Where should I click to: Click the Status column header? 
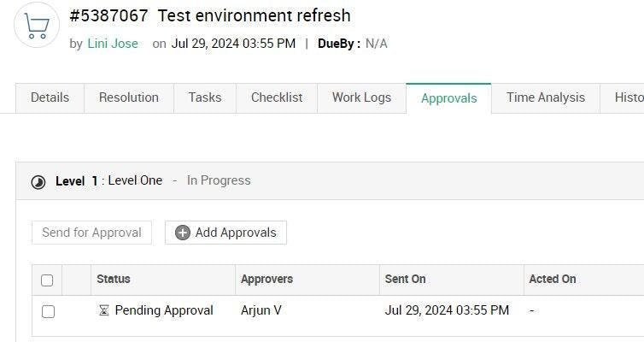pos(114,279)
